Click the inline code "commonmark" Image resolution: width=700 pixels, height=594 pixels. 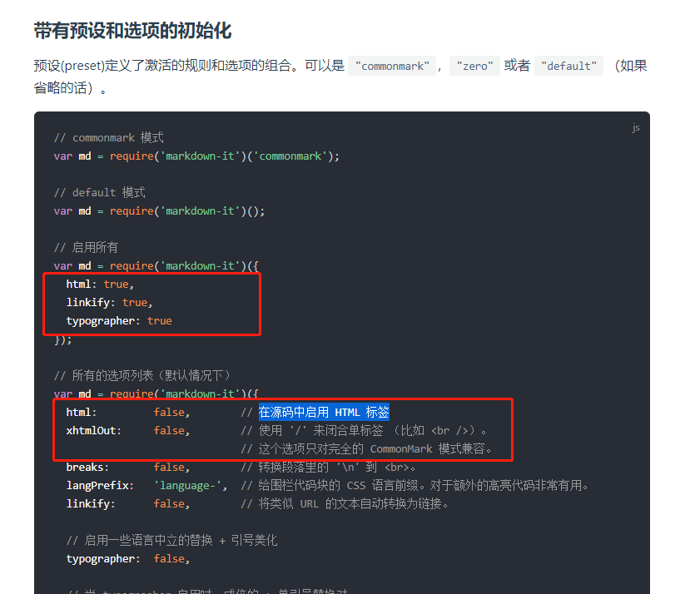tap(392, 66)
